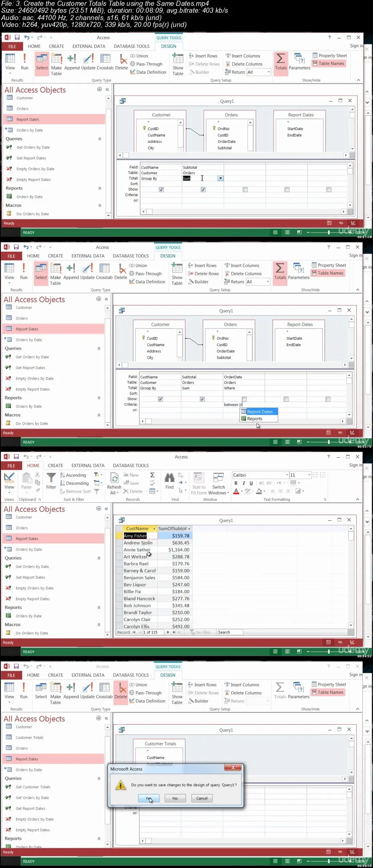Adjust zoom slider in the 00:04:53 frame
373x868 pixels.
[329, 652]
